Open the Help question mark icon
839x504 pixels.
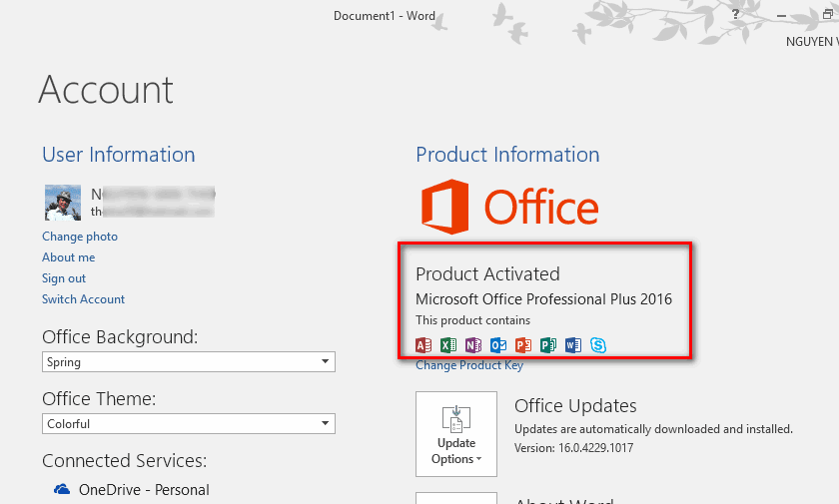click(x=736, y=14)
